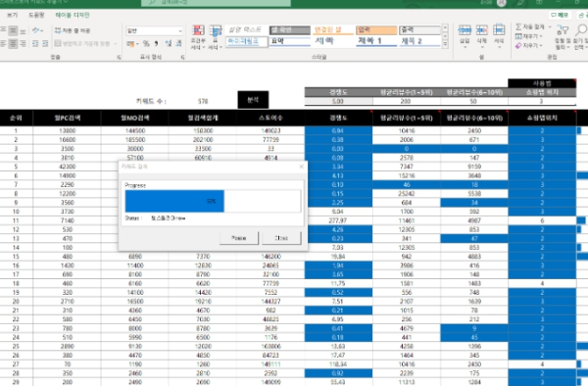Image resolution: width=588 pixels, height=386 pixels.
Task: Expand the title bar file name dropdown
Action: click(x=66, y=2)
